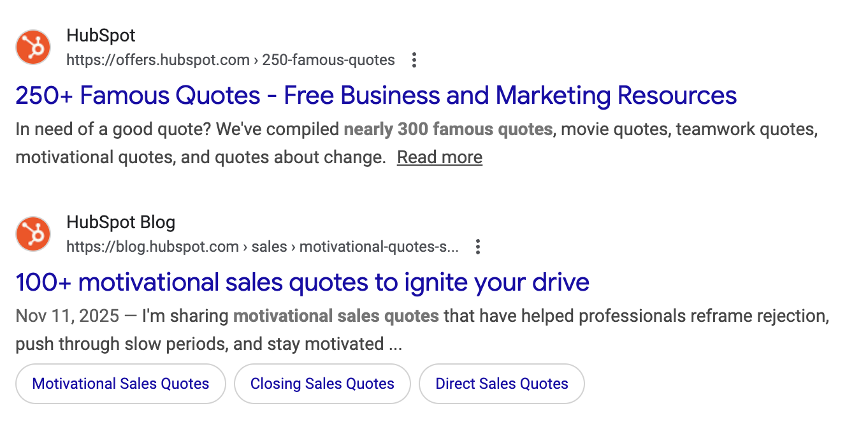Viewport: 868px width, 436px height.
Task: Click the 'HubSpot Blog' site name
Action: [120, 222]
